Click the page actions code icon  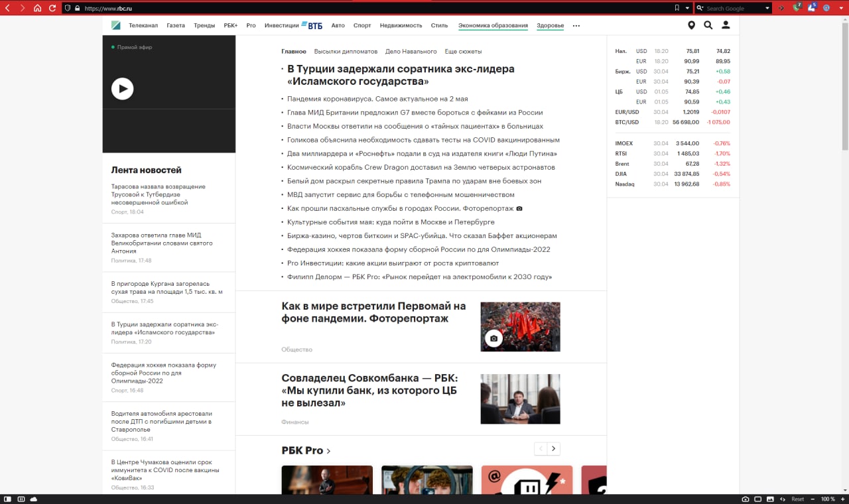783,499
